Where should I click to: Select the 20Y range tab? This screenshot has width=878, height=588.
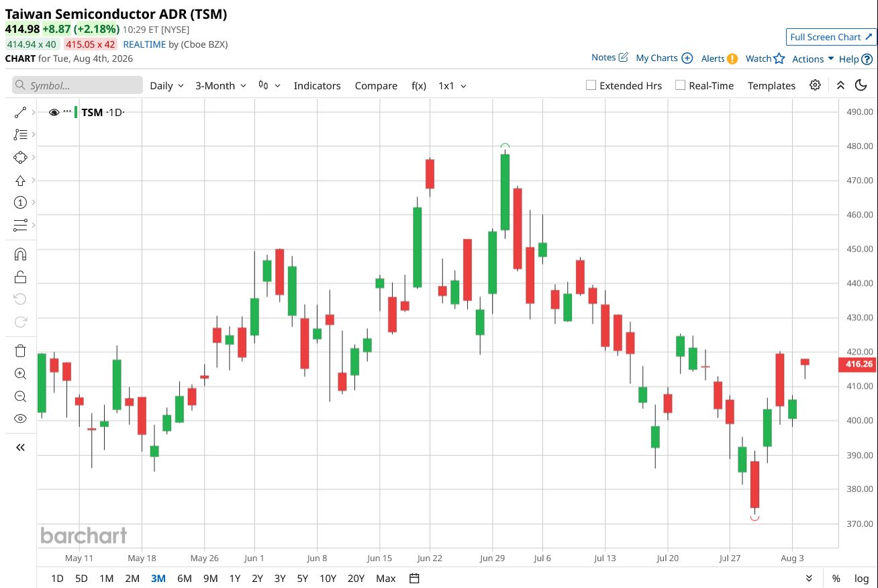356,579
